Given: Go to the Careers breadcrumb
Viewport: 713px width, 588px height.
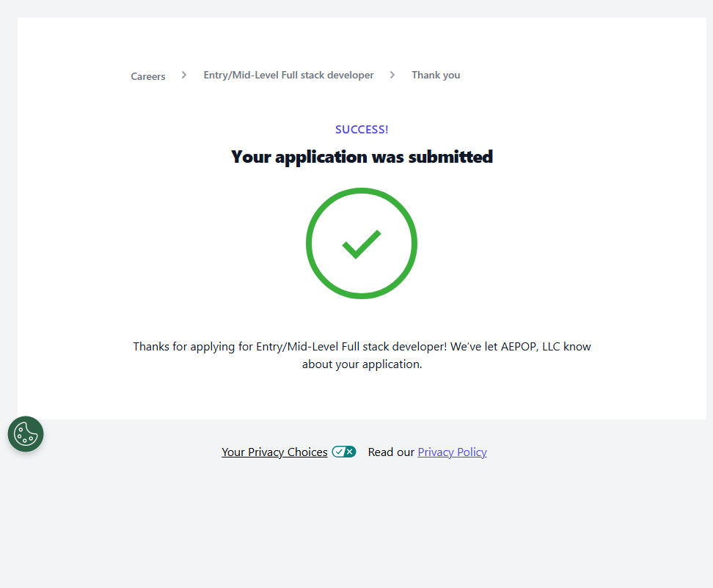Looking at the screenshot, I should tap(148, 76).
